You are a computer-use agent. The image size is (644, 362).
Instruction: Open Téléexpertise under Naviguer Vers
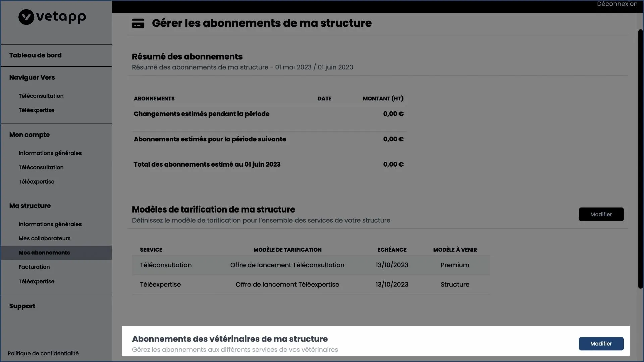(37, 110)
